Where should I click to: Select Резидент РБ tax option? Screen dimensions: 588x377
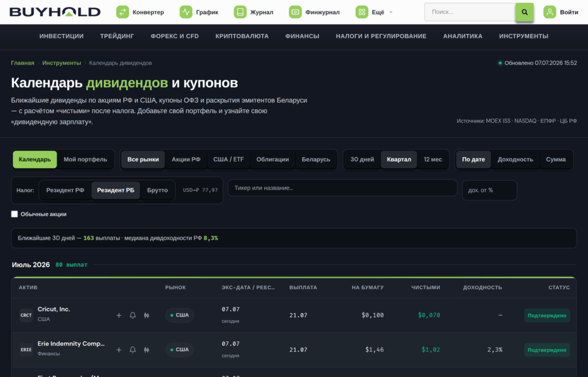[x=115, y=190]
